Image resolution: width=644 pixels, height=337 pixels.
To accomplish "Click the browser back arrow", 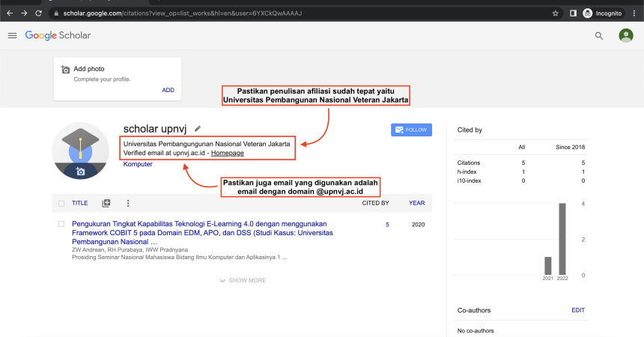I will (x=9, y=13).
